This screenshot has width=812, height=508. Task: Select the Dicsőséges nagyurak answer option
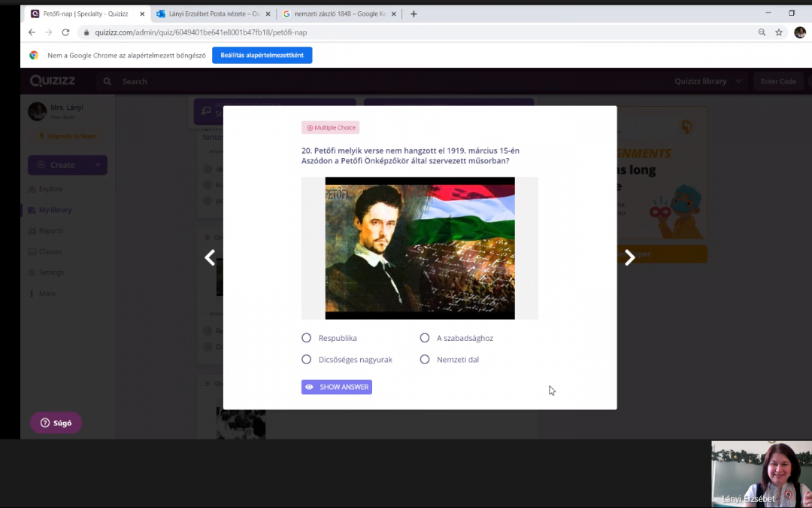tap(347, 359)
